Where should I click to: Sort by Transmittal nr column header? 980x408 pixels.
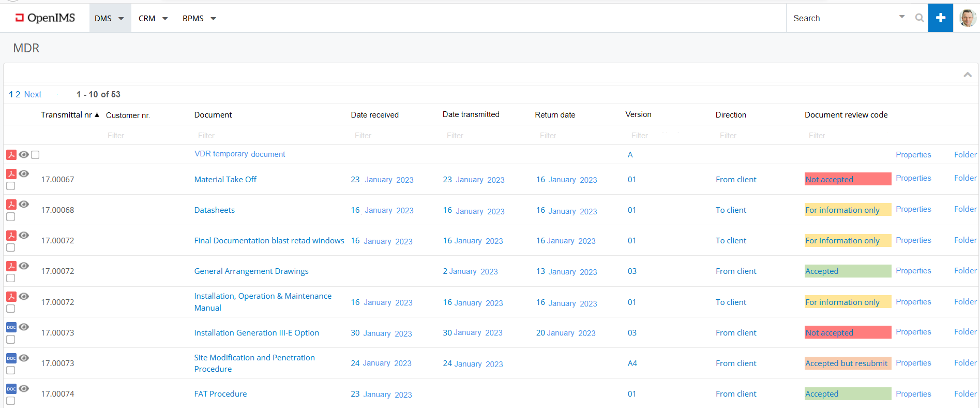(67, 115)
